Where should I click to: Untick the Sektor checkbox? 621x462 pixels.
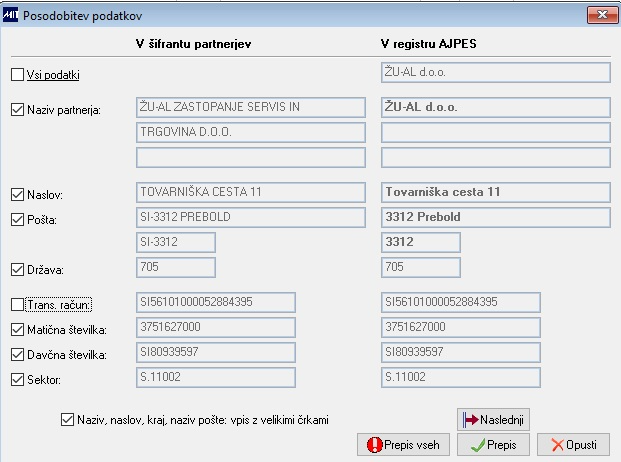pos(17,380)
